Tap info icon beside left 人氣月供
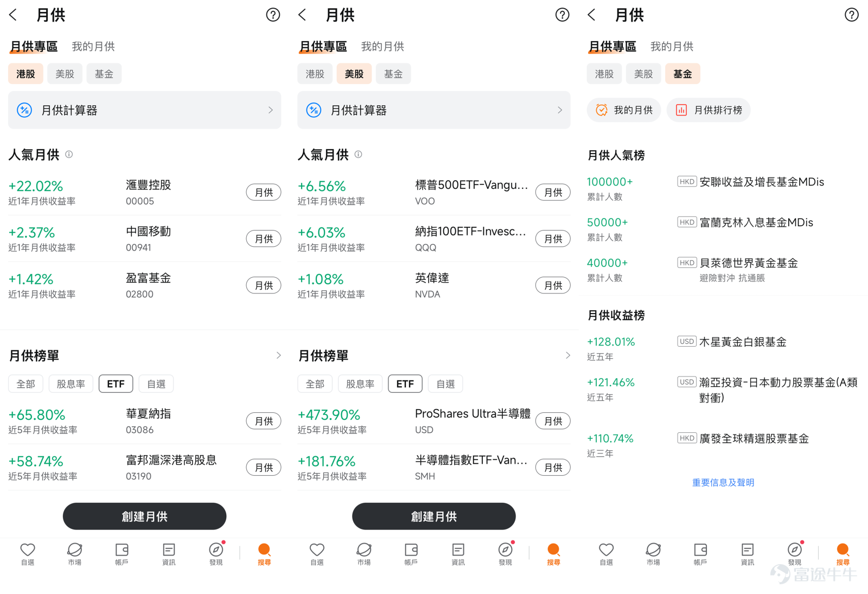 (x=69, y=155)
